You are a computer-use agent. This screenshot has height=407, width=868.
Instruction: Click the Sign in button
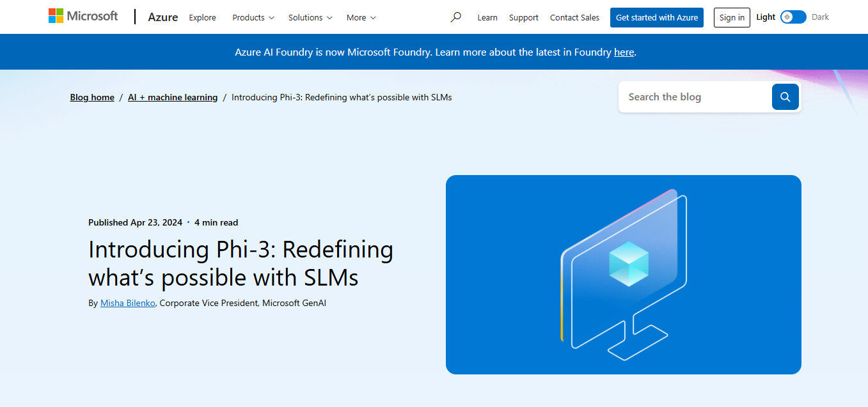(732, 17)
